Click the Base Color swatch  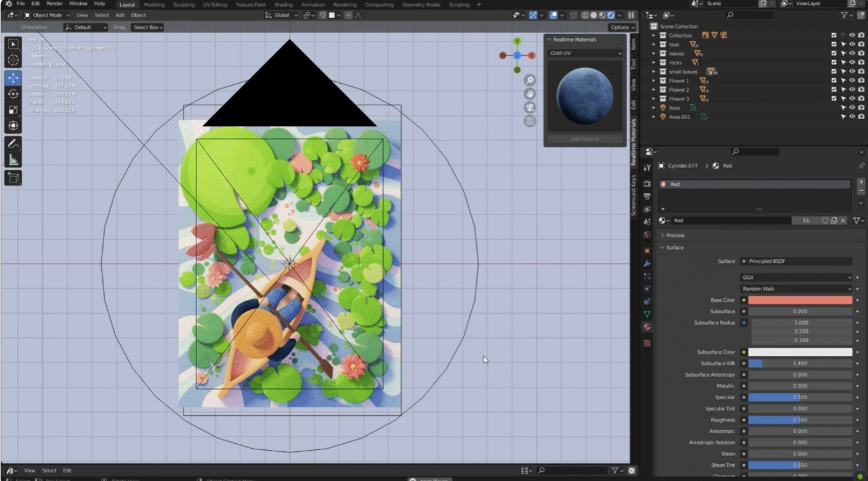tap(800, 300)
